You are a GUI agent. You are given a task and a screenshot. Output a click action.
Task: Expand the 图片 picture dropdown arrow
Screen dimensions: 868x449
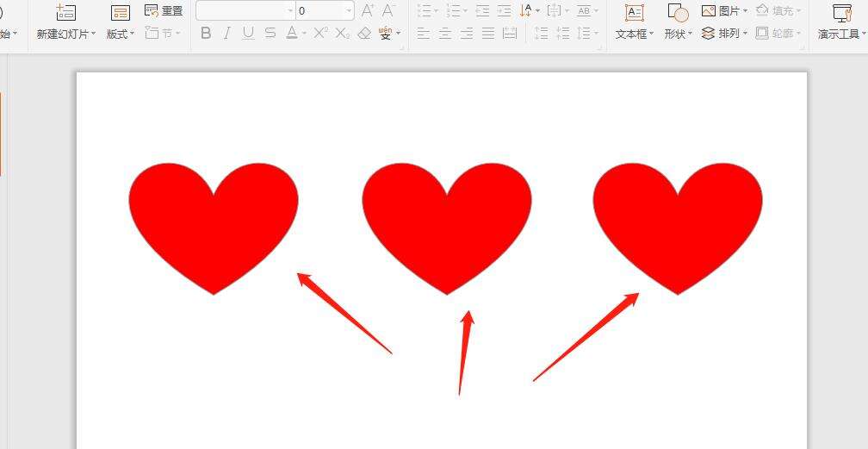click(x=745, y=10)
